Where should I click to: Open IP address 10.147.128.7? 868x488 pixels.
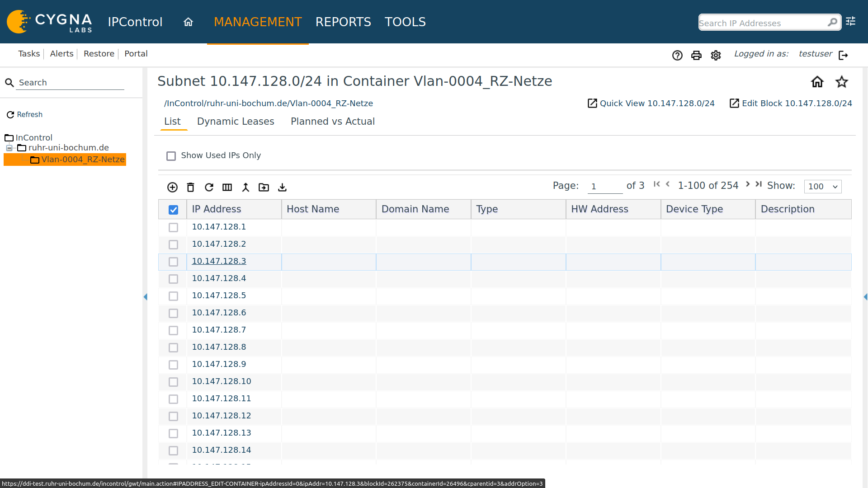coord(219,330)
